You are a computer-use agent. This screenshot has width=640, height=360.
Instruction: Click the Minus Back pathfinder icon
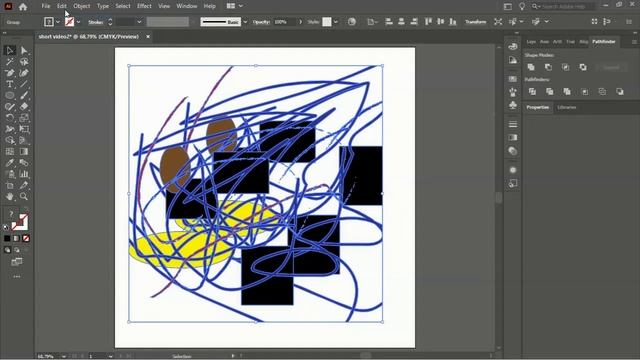[x=620, y=92]
